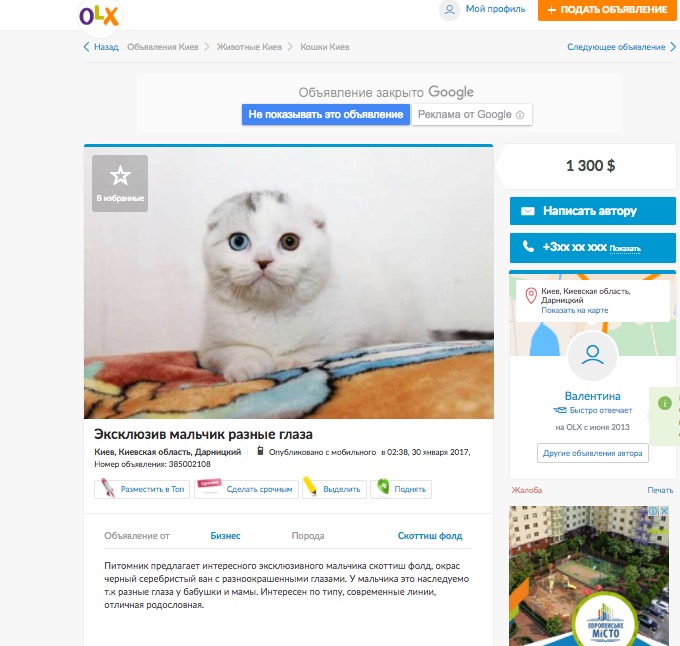The height and width of the screenshot is (646, 680).
Task: Close the apartment ad banner
Action: [664, 511]
